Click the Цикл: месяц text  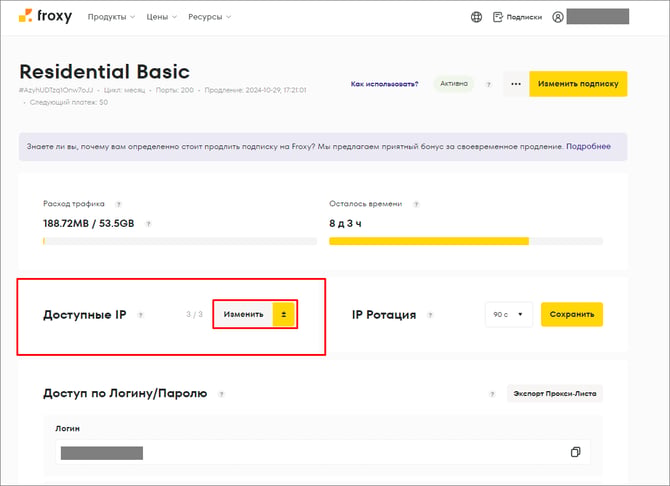click(124, 90)
